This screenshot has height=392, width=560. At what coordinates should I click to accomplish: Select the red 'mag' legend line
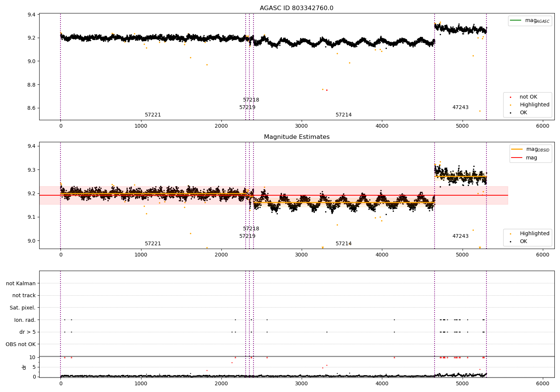click(x=517, y=158)
